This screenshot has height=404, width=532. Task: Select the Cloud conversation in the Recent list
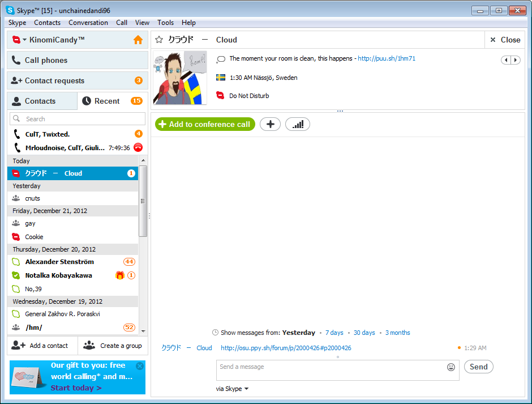click(72, 173)
